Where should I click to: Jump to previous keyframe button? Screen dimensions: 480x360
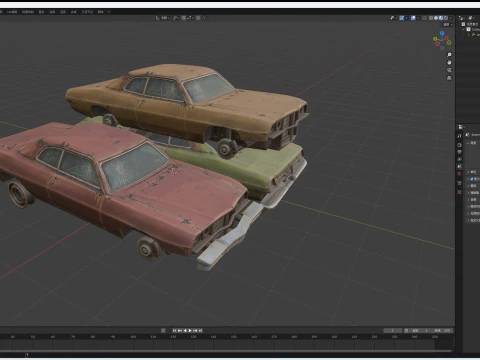tap(180, 330)
